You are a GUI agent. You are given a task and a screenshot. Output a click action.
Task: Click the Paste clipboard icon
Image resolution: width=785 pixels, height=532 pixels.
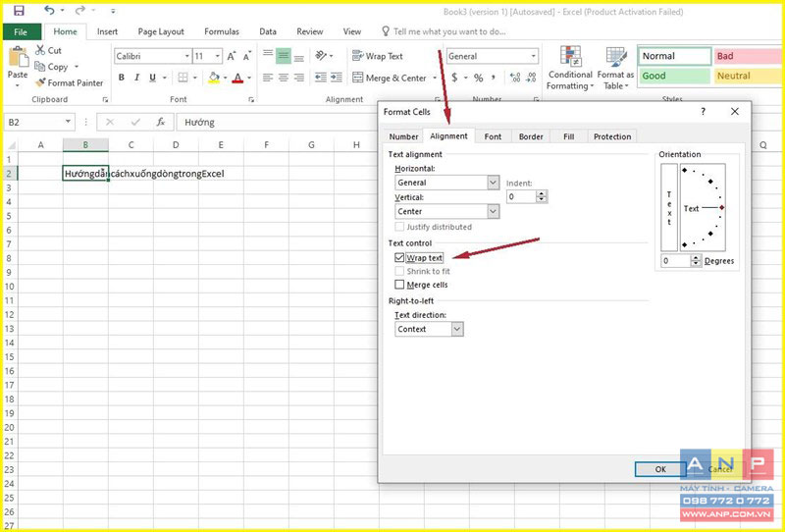coord(18,57)
